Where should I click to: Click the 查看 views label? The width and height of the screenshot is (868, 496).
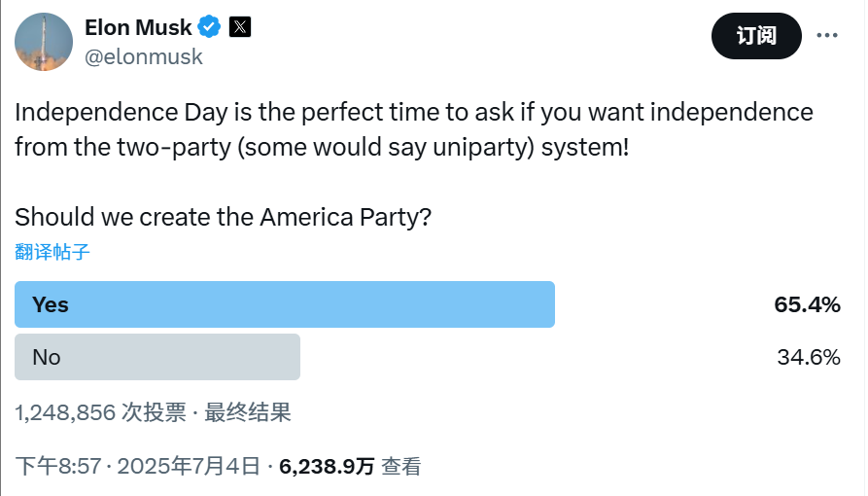click(x=401, y=466)
